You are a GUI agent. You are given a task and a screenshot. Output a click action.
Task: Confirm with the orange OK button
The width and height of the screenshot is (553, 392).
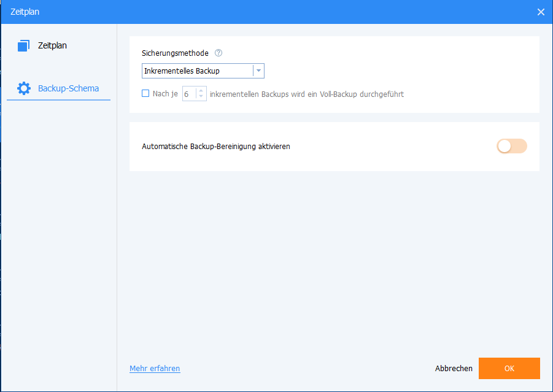(509, 368)
